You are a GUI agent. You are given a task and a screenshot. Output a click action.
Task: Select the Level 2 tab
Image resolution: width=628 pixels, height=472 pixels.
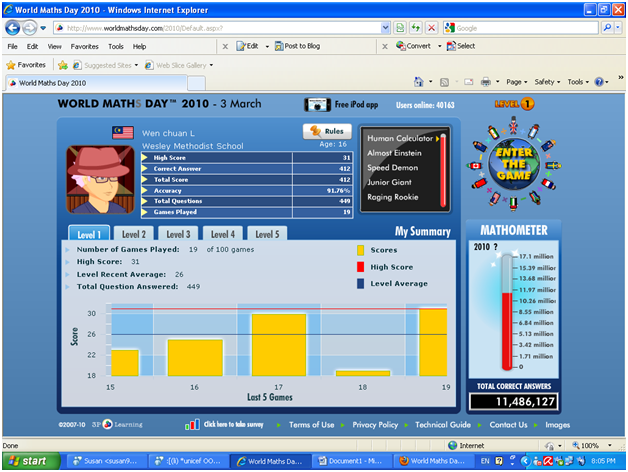(x=134, y=234)
